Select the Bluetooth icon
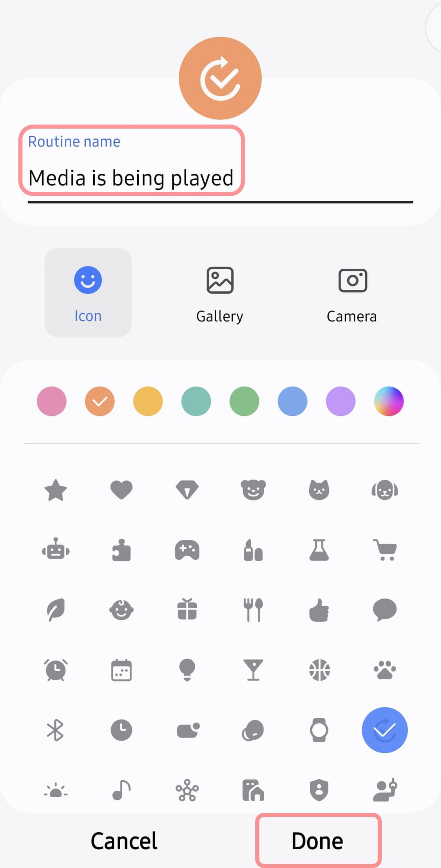This screenshot has width=441, height=868. [55, 730]
